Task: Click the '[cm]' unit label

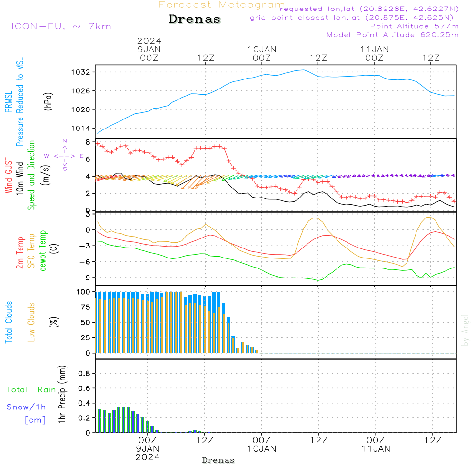Action: 35,420
